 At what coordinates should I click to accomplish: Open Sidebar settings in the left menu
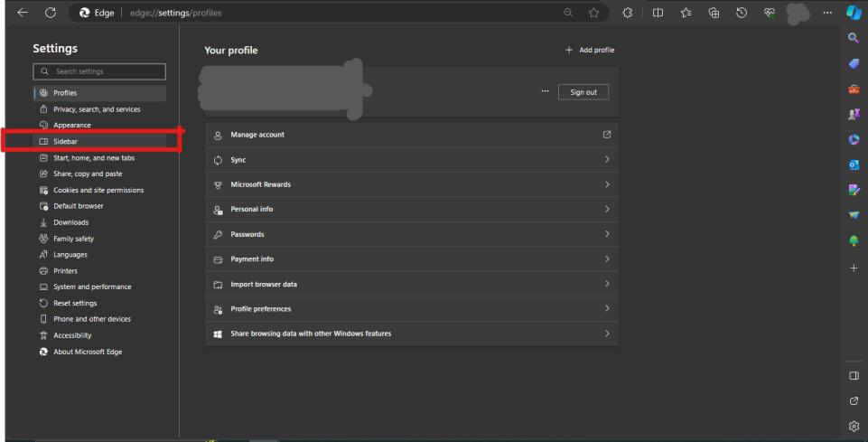point(99,141)
